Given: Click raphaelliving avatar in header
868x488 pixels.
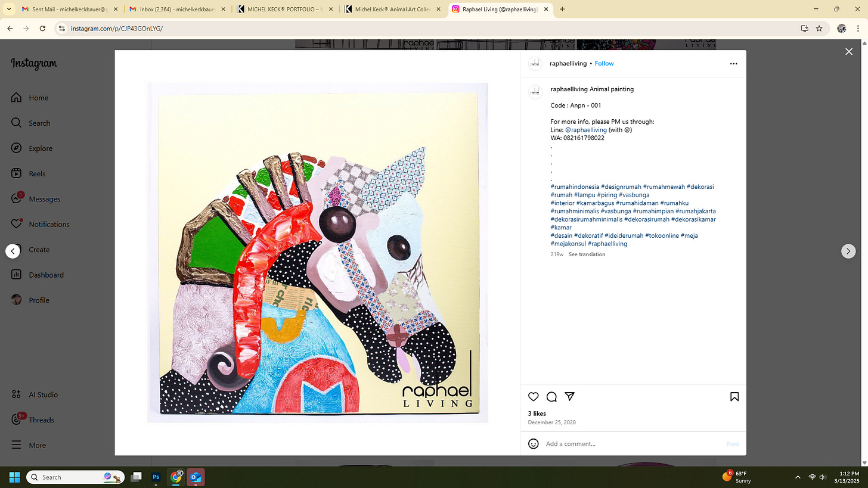Looking at the screenshot, I should point(535,64).
